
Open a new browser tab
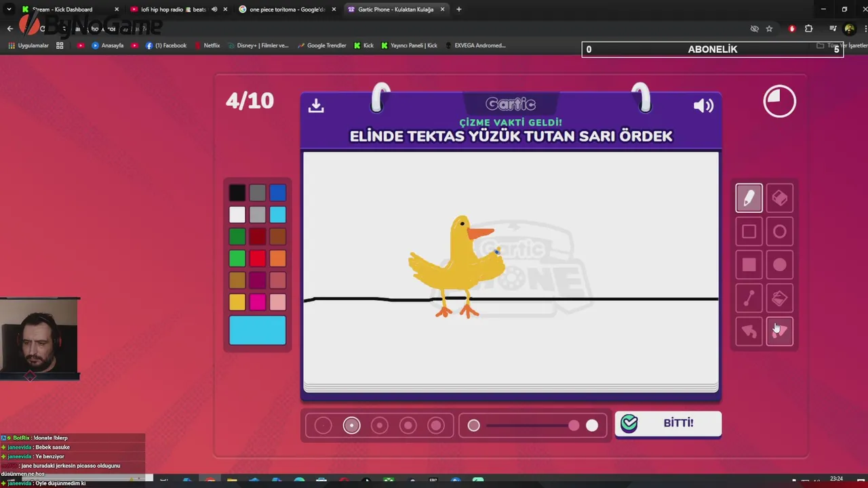tap(458, 9)
